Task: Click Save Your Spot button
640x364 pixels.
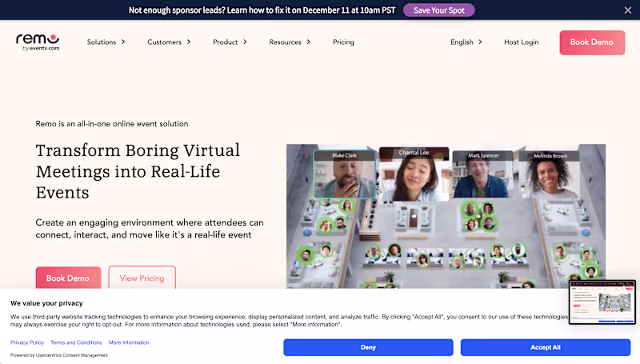Action: pyautogui.click(x=438, y=10)
